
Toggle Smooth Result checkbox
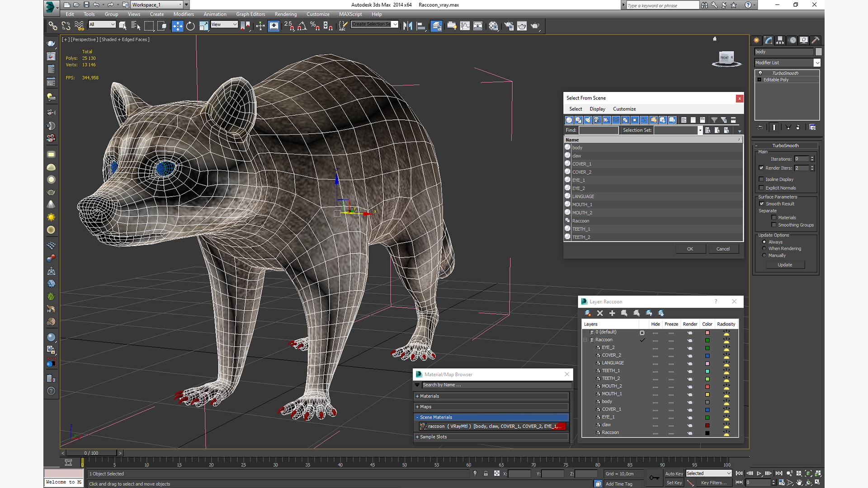tap(762, 203)
